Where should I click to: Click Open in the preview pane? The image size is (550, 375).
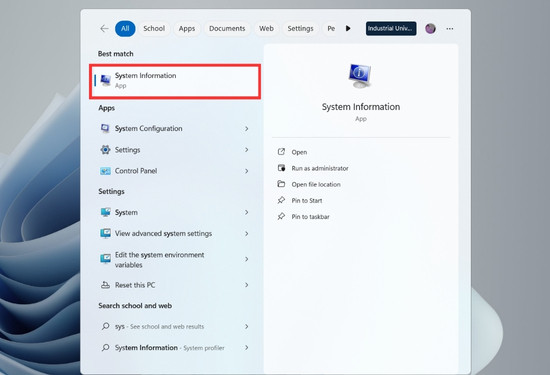(x=299, y=152)
